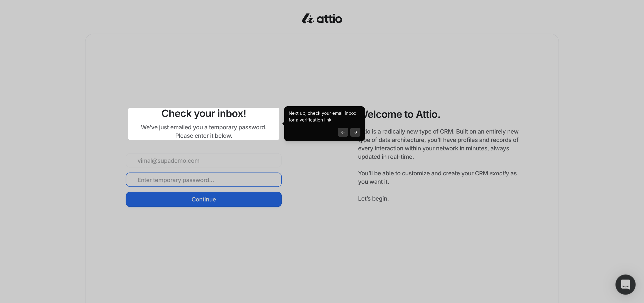Image resolution: width=644 pixels, height=303 pixels.
Task: Click tooltip text about verification link
Action: (322, 116)
